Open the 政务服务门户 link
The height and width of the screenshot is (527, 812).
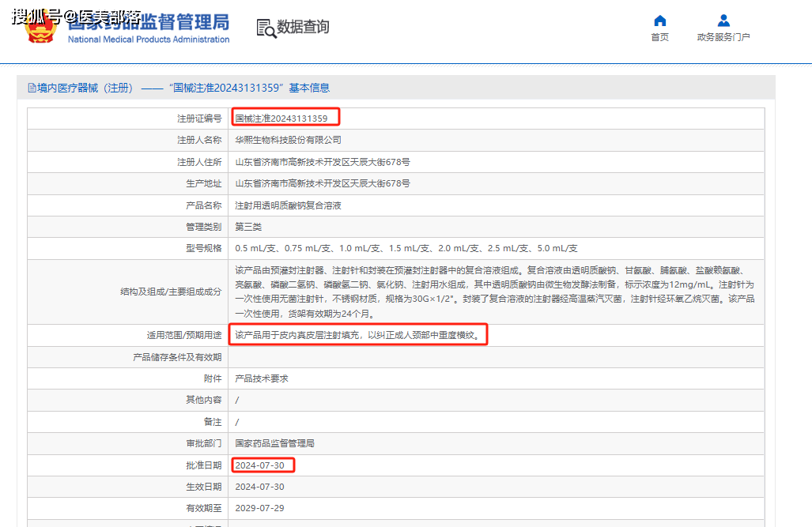coord(723,37)
